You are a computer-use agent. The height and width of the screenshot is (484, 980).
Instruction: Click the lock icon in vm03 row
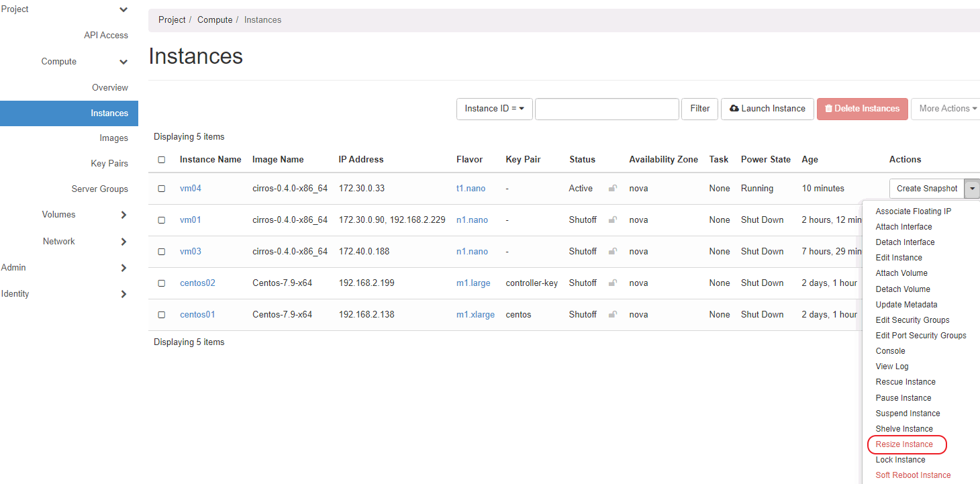[x=612, y=252]
